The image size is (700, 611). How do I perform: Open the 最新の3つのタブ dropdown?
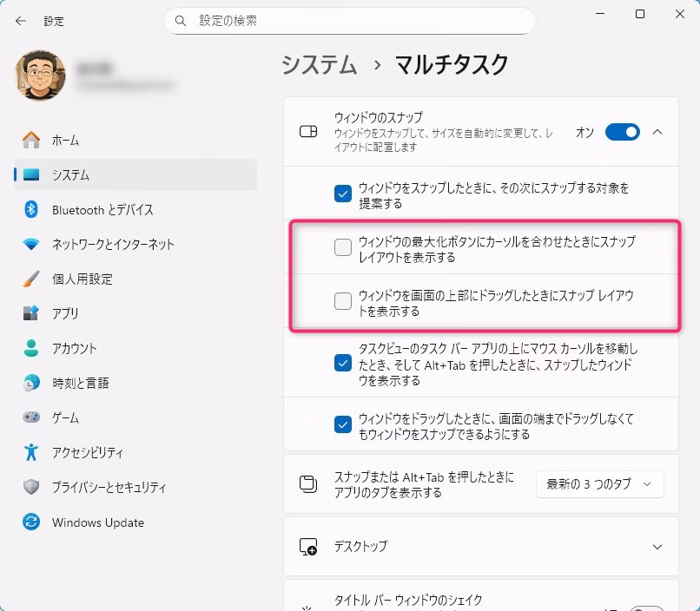pyautogui.click(x=599, y=484)
